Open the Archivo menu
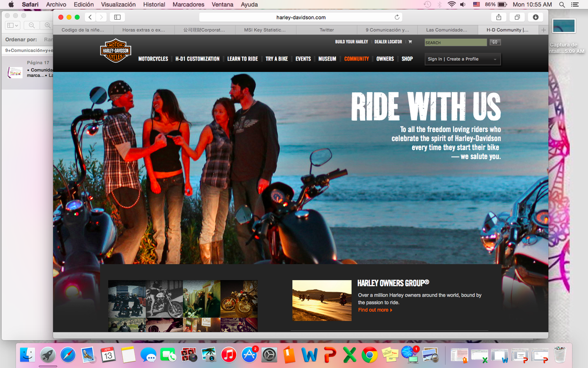The width and height of the screenshot is (588, 368). [56, 4]
